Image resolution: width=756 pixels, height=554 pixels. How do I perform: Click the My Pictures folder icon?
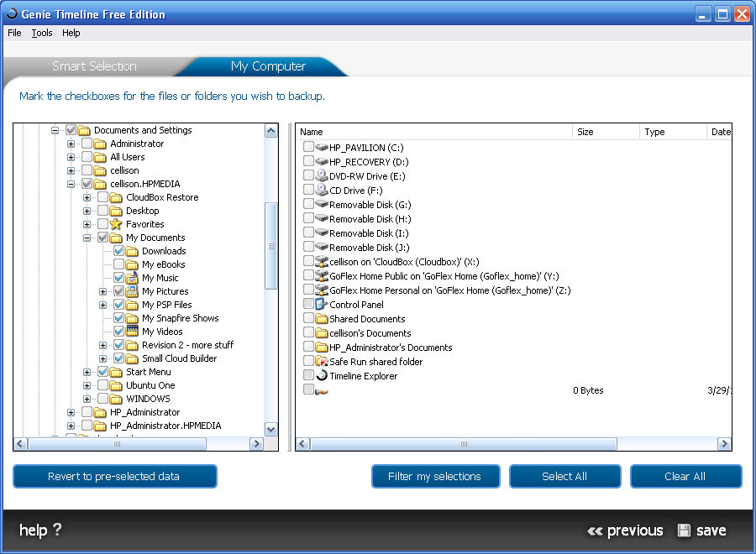coord(132,291)
